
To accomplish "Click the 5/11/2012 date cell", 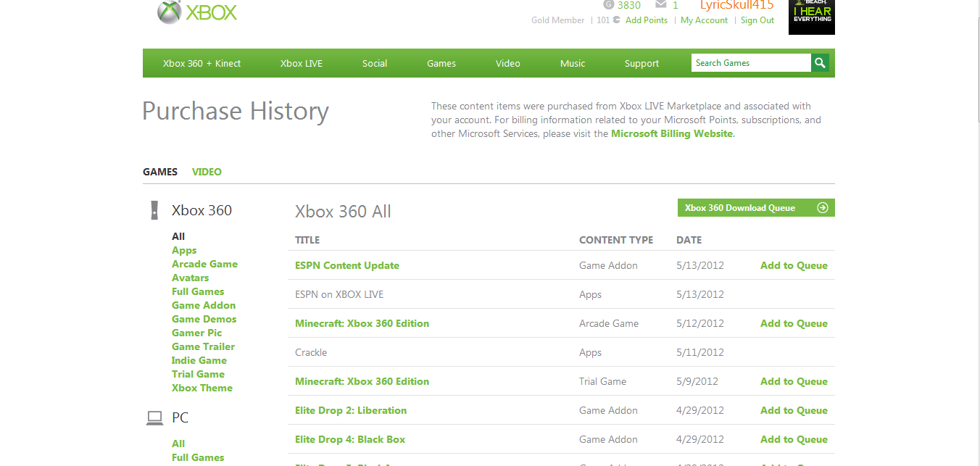I will (x=700, y=352).
